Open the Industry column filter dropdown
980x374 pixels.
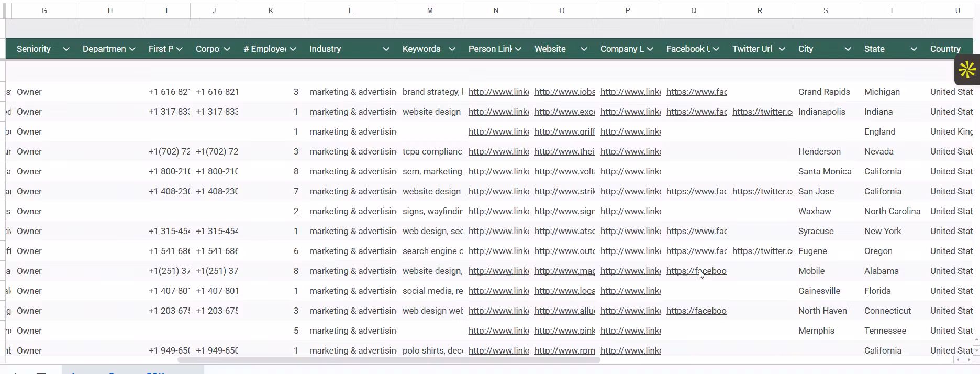pos(386,49)
